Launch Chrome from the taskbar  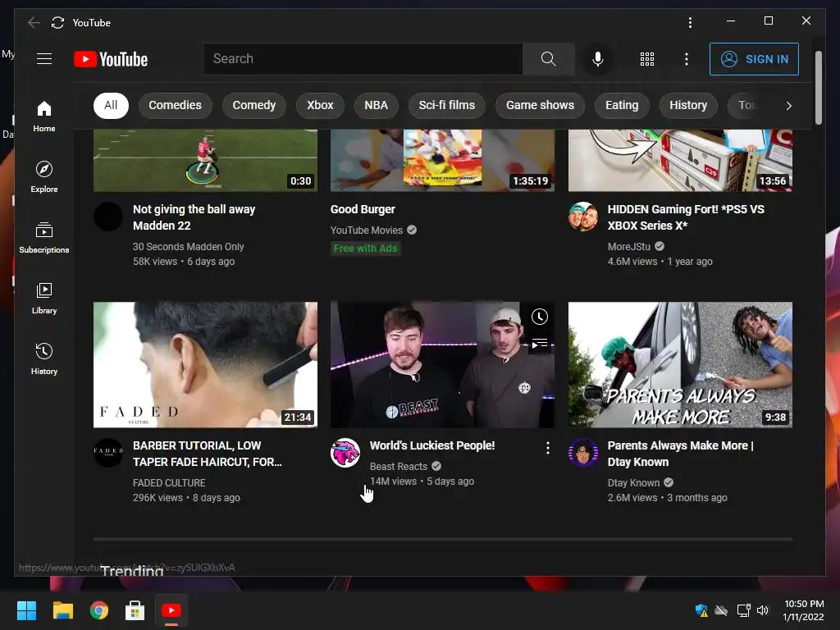click(x=99, y=610)
